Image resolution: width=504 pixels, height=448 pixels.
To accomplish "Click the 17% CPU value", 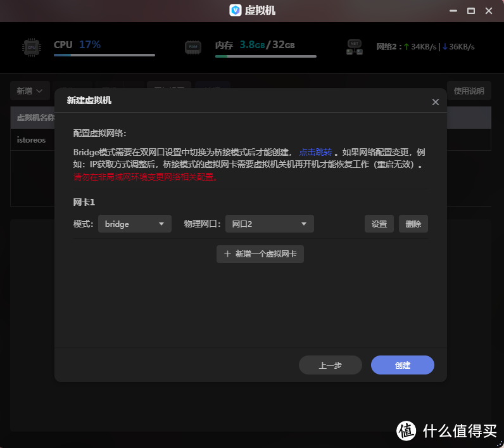I will 90,44.
